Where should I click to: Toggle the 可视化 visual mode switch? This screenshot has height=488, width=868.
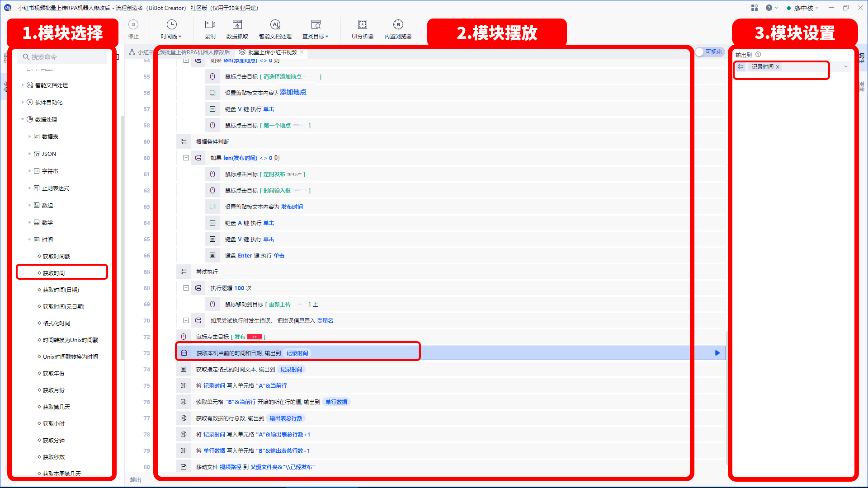(710, 52)
